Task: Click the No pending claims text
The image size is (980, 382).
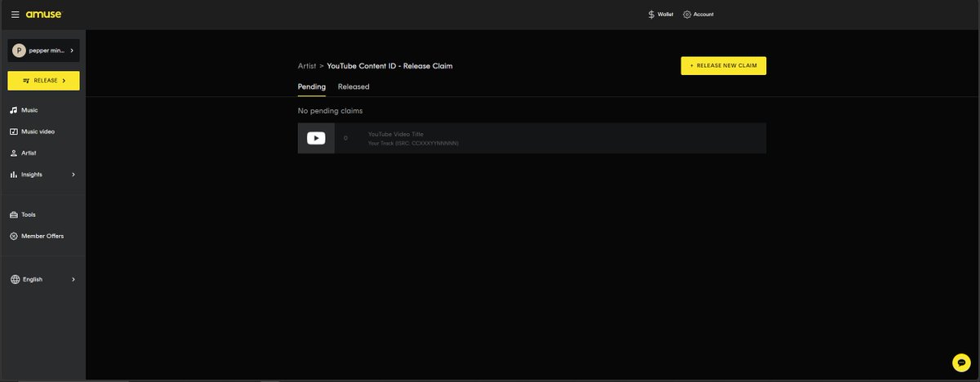Action: 331,110
